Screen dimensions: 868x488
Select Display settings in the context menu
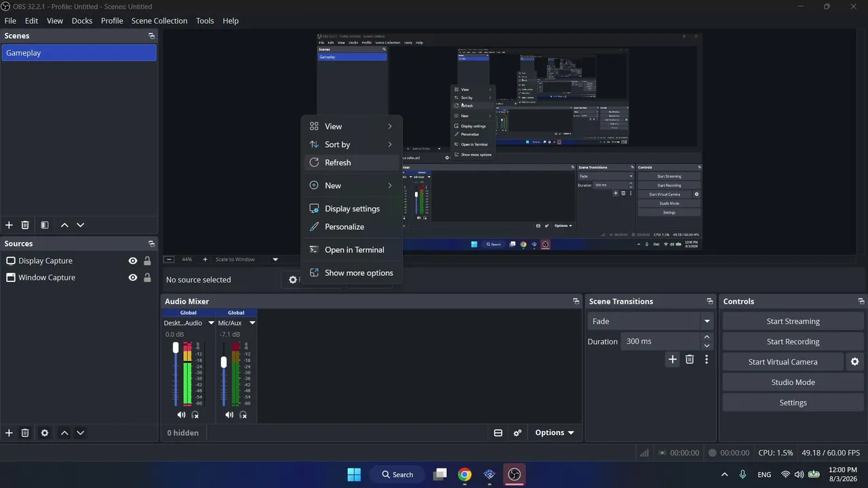click(x=351, y=209)
